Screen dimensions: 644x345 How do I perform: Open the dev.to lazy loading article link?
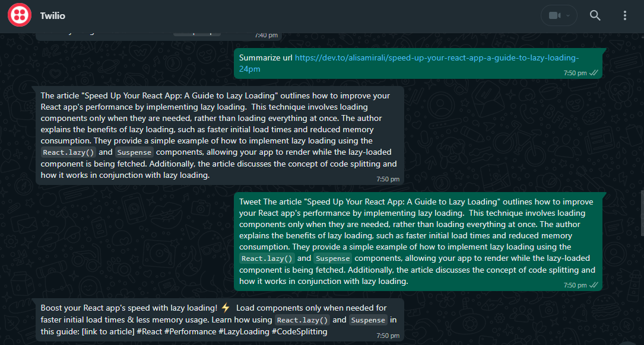coord(436,58)
